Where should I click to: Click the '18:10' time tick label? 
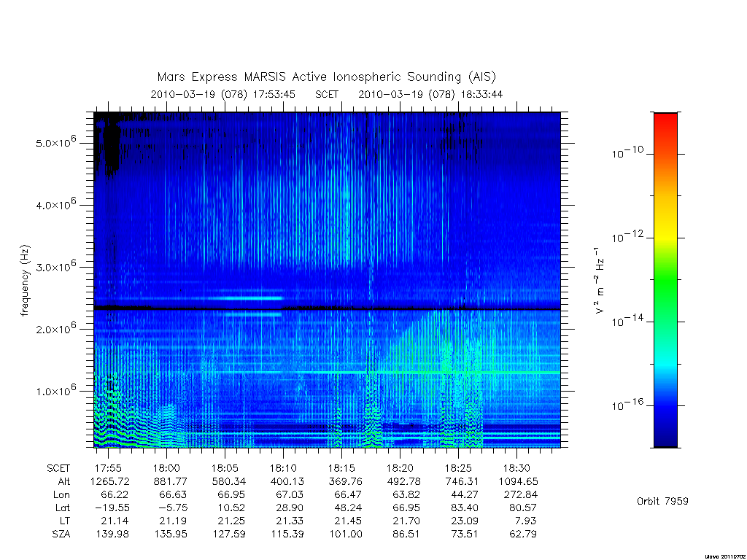point(284,468)
